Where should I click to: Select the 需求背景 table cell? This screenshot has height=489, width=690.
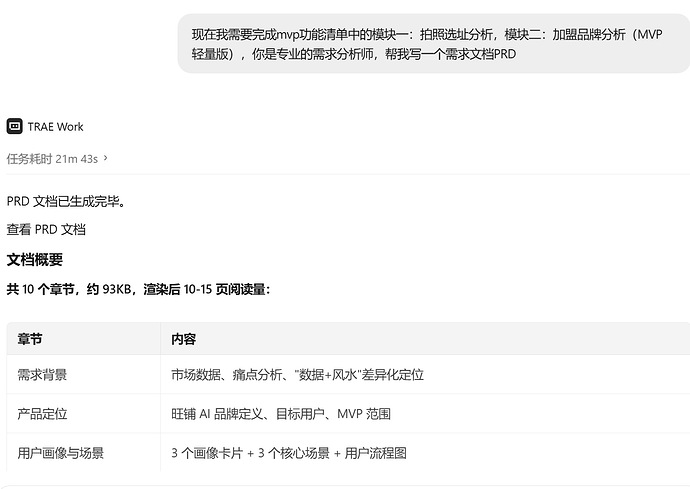[84, 375]
